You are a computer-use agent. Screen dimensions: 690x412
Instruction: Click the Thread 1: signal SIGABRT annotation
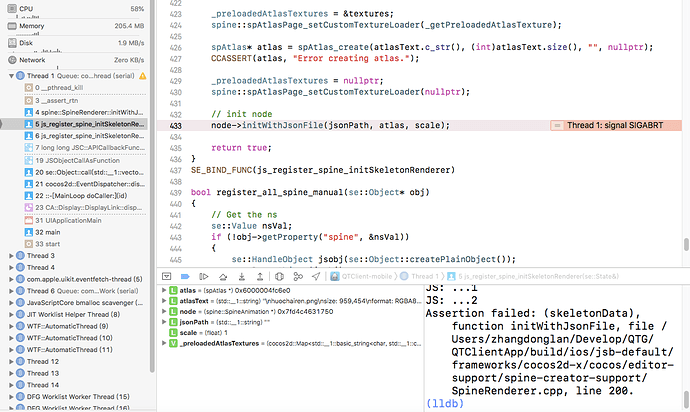615,125
